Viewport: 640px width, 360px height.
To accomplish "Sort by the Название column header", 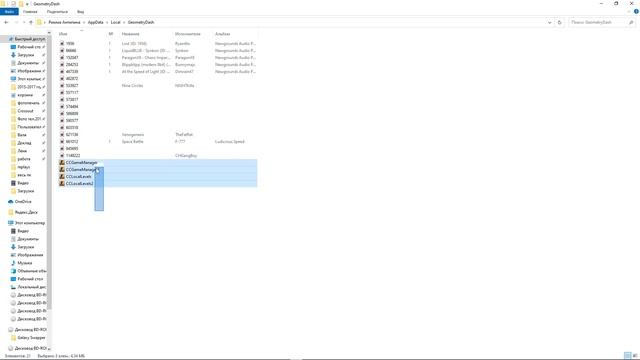I will (x=131, y=34).
